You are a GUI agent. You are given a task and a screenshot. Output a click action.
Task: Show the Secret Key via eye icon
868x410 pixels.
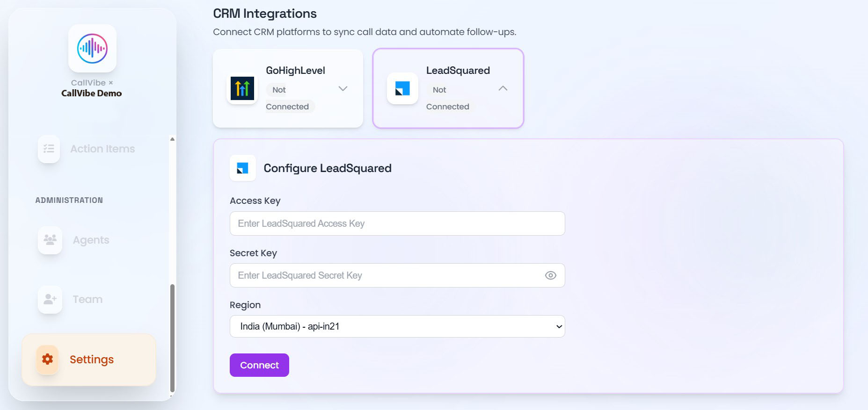pos(551,275)
